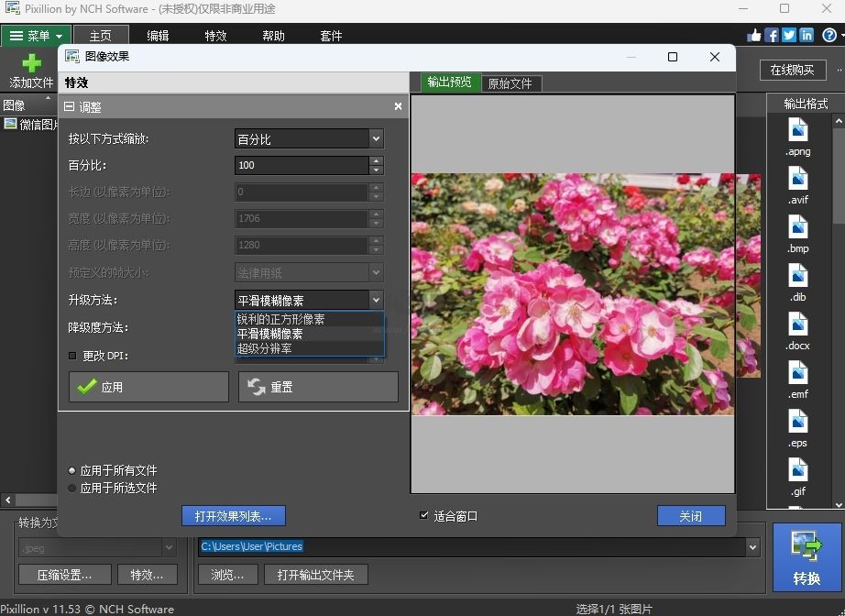Toggle the 适合窗口 checkbox
The width and height of the screenshot is (845, 616).
coord(424,516)
